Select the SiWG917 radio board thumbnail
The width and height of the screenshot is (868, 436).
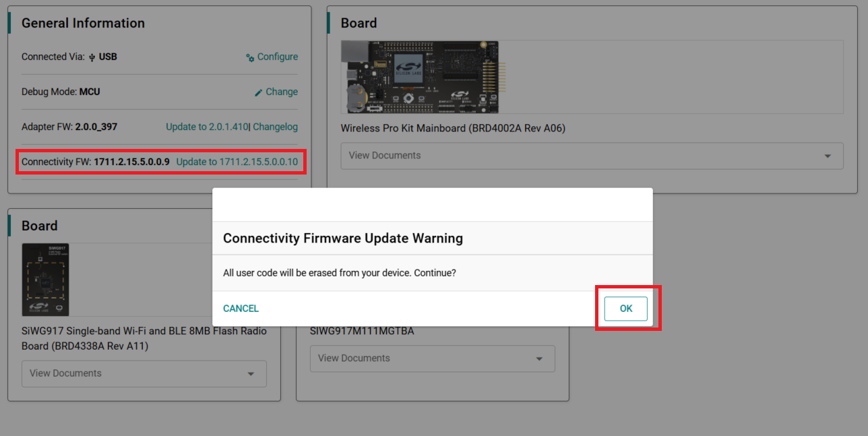45,280
